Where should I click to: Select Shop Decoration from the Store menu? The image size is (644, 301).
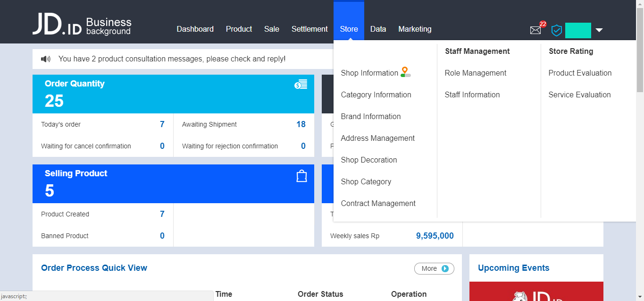(x=368, y=160)
